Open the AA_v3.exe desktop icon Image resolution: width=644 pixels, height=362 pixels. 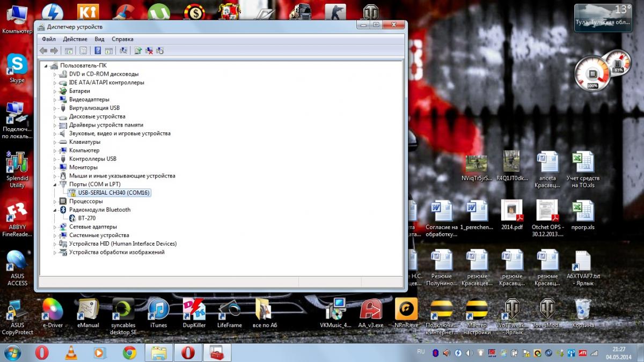tap(371, 313)
